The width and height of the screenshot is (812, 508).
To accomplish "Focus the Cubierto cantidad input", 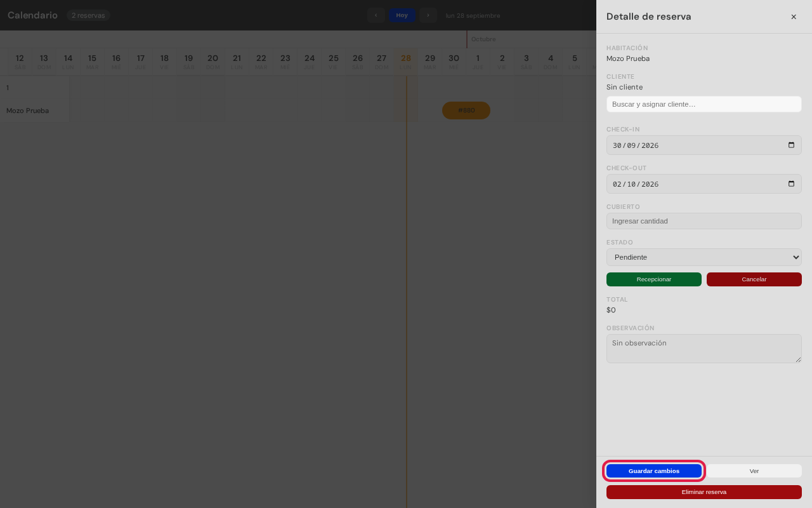I will 704,221.
